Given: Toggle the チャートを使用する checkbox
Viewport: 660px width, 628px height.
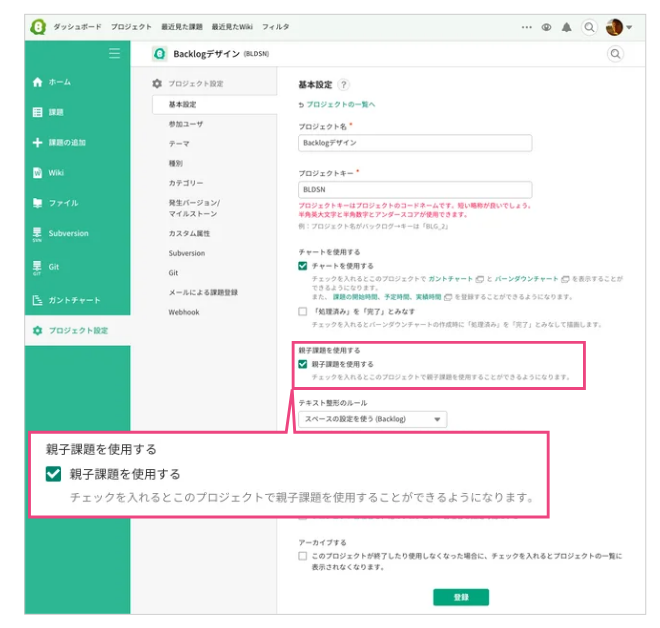Looking at the screenshot, I should [x=302, y=266].
